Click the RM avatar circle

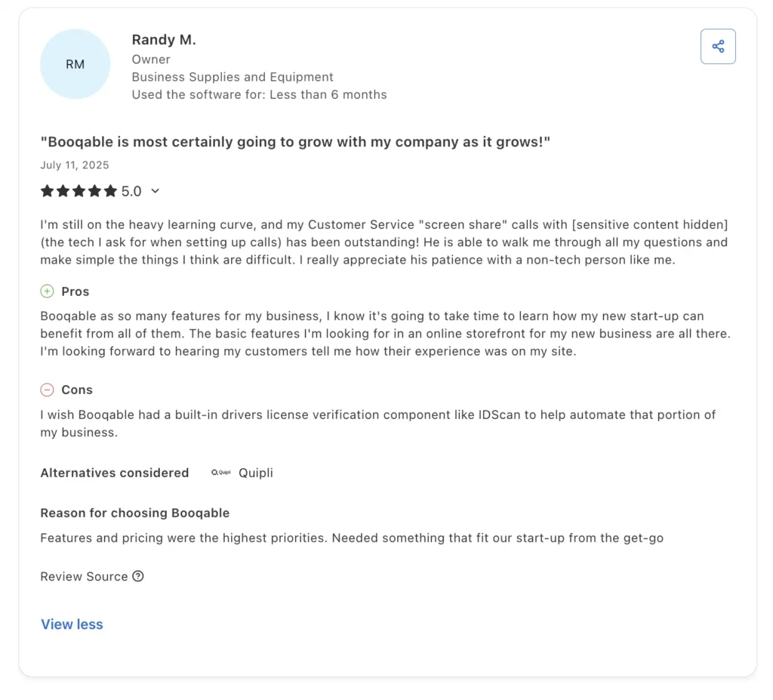pyautogui.click(x=75, y=64)
